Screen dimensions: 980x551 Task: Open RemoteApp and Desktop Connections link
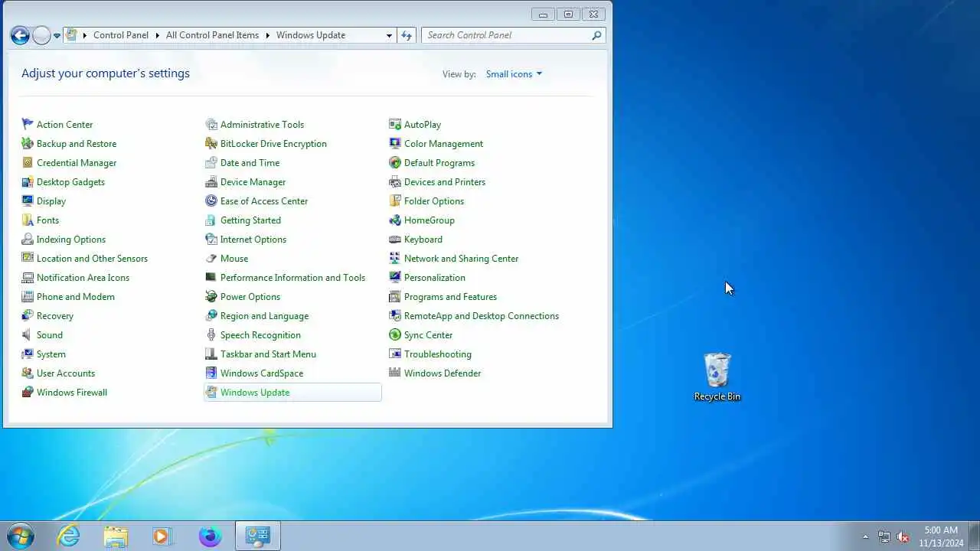(482, 315)
